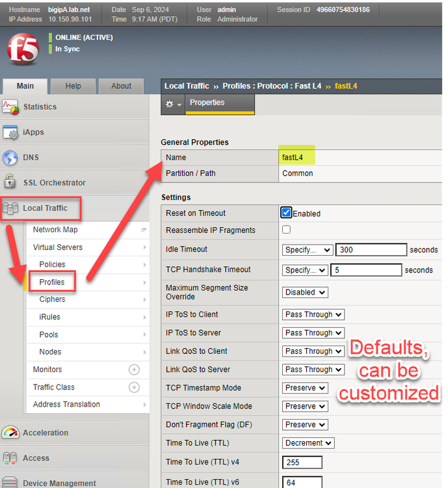This screenshot has height=488, width=448.
Task: Open the Don't Fragment Flag dropdown
Action: tap(305, 425)
